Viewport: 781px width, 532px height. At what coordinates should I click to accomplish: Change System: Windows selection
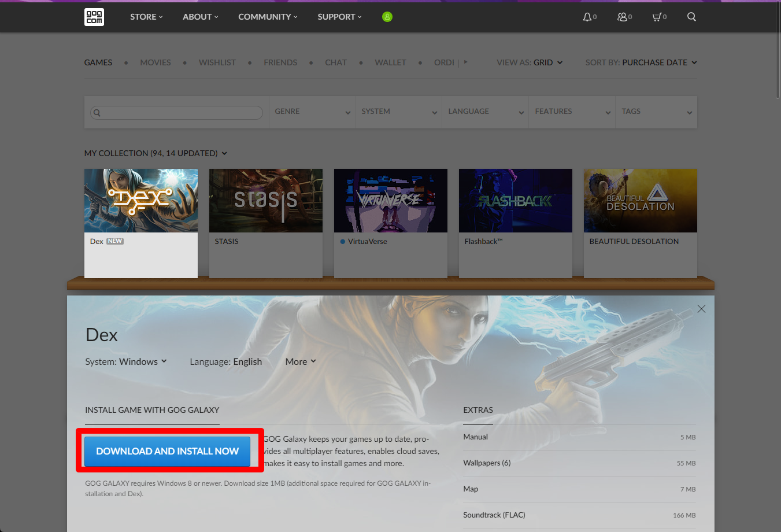pyautogui.click(x=126, y=361)
